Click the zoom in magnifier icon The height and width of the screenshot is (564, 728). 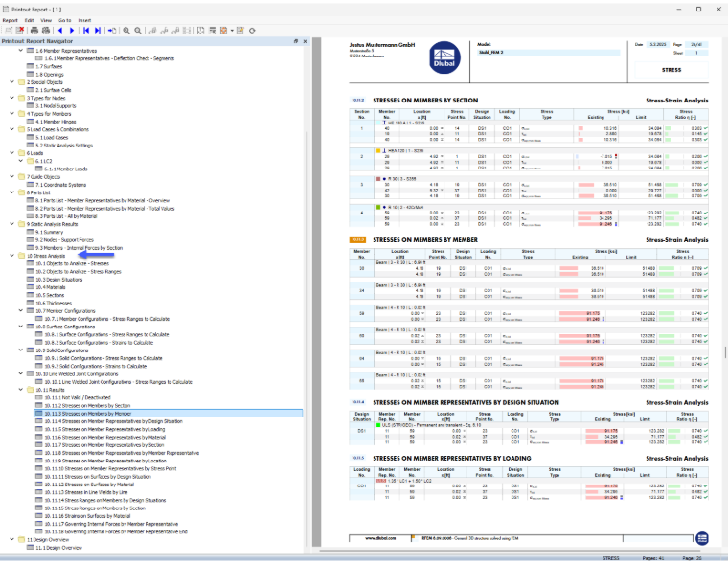pyautogui.click(x=126, y=31)
